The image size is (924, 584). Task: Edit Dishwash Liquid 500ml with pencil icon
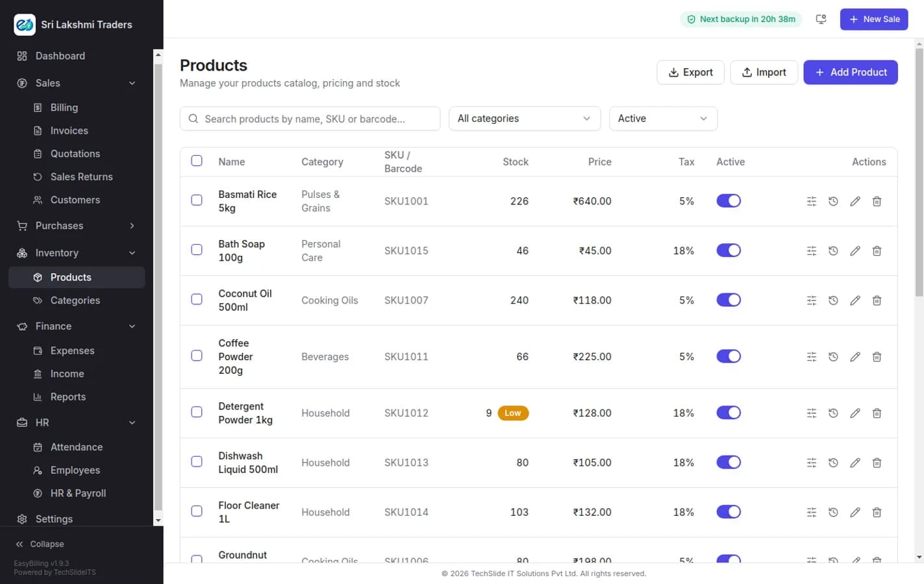[855, 463]
